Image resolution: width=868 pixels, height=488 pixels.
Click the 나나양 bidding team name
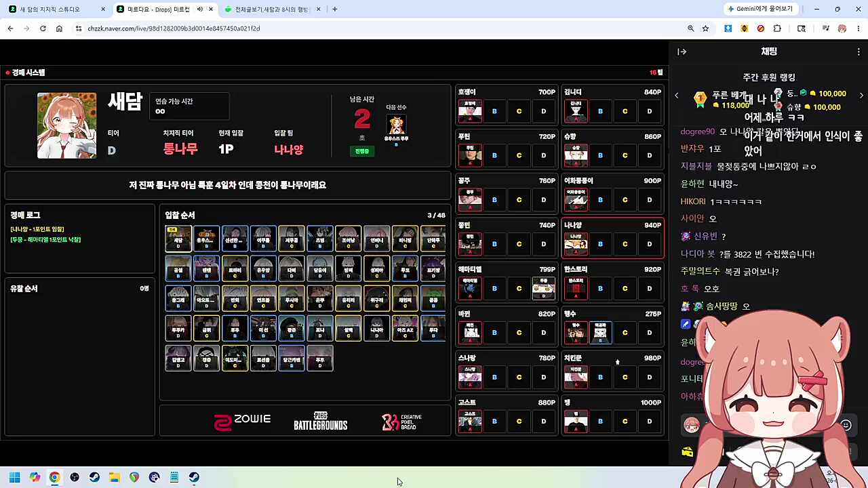click(x=289, y=150)
